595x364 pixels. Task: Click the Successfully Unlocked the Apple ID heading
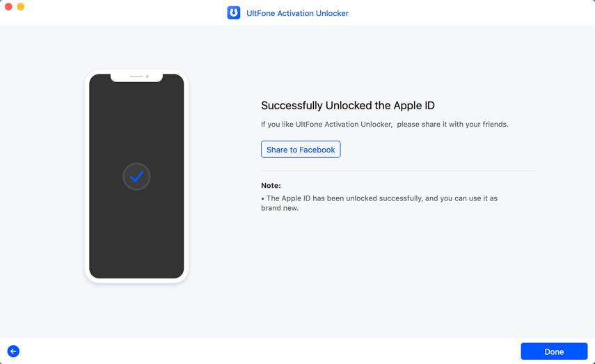[x=347, y=106]
